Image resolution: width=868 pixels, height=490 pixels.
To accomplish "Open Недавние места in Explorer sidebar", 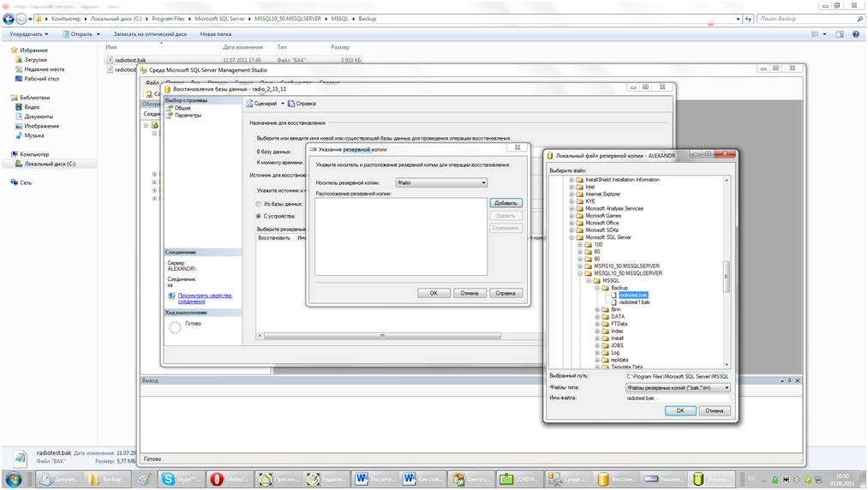I will pyautogui.click(x=45, y=69).
